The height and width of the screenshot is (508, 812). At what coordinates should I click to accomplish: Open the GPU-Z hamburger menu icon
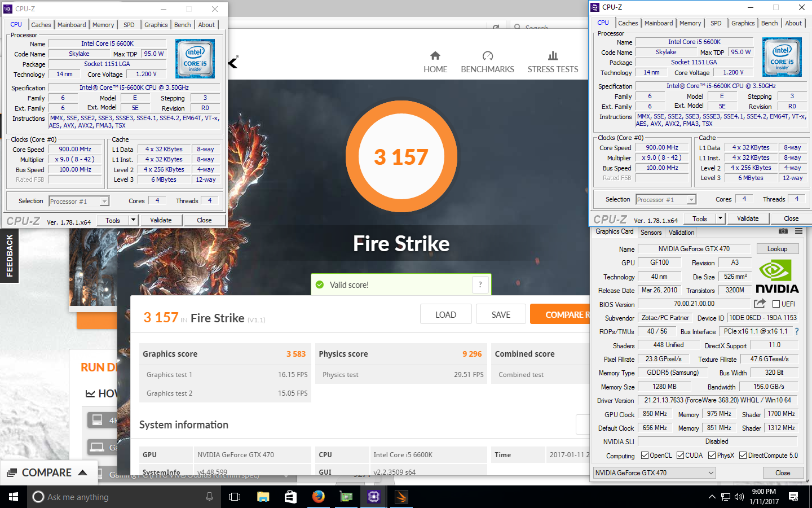(x=798, y=231)
